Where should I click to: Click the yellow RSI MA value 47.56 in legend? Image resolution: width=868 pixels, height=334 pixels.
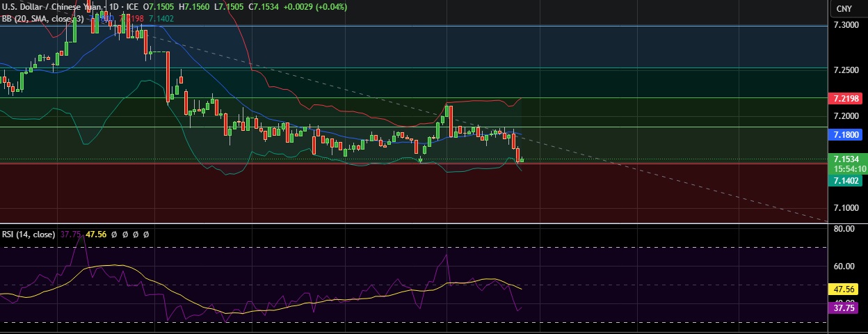click(x=95, y=235)
